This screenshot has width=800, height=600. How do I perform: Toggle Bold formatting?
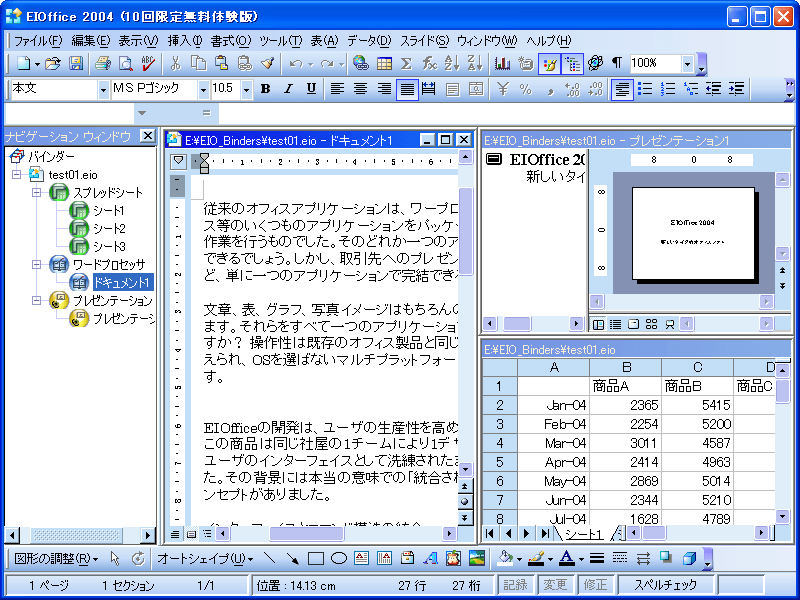[x=265, y=89]
